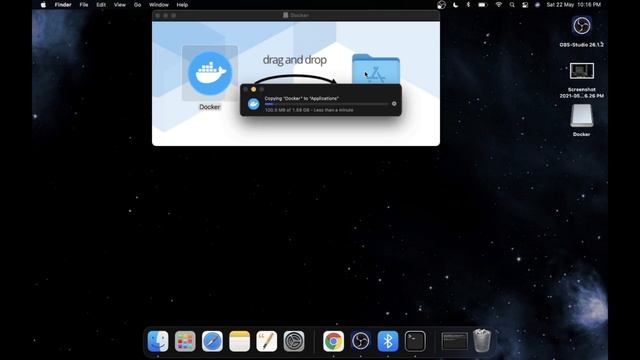
Task: Open Notes from the Dock
Action: [x=240, y=341]
